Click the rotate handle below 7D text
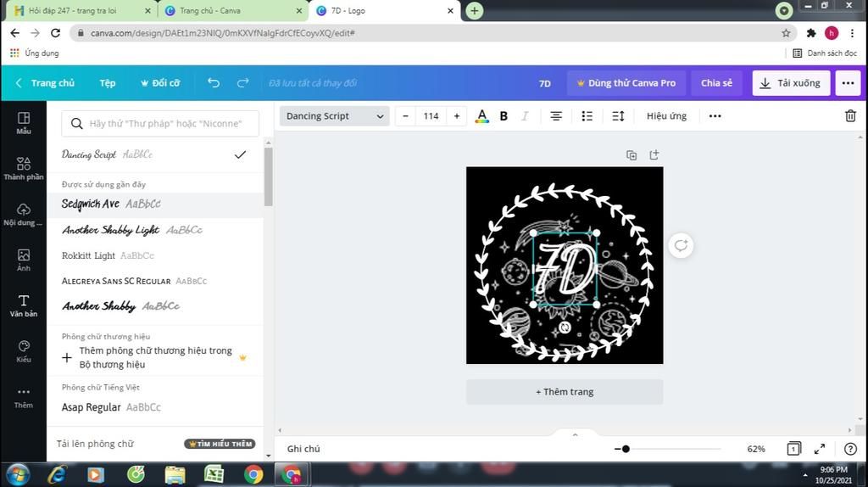The image size is (868, 487). click(x=565, y=327)
